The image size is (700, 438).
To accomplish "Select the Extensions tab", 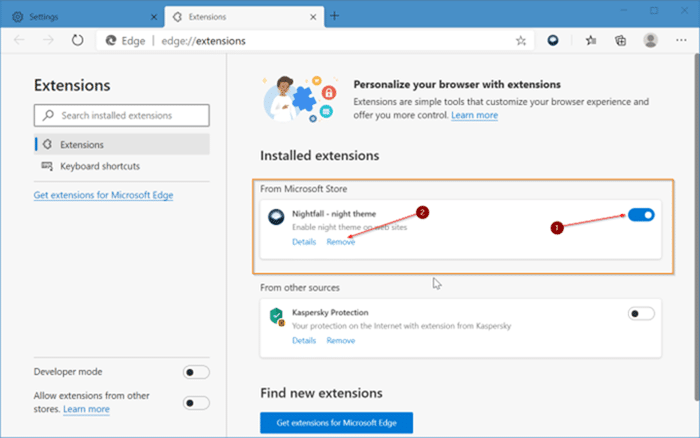I will coord(245,17).
